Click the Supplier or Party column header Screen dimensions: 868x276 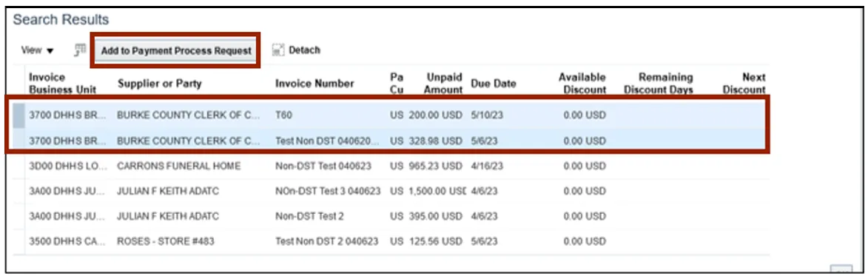(x=159, y=84)
